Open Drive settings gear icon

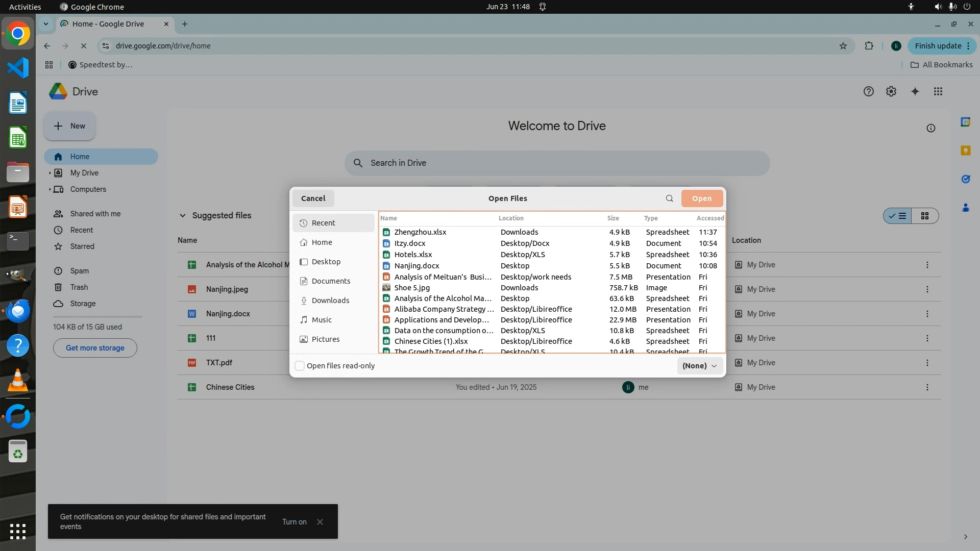click(891, 91)
